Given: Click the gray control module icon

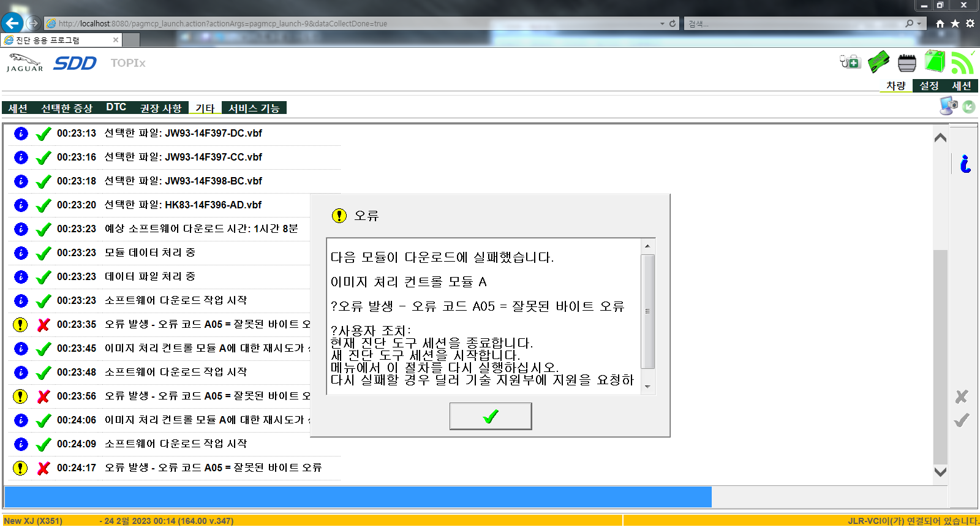Looking at the screenshot, I should tap(907, 63).
